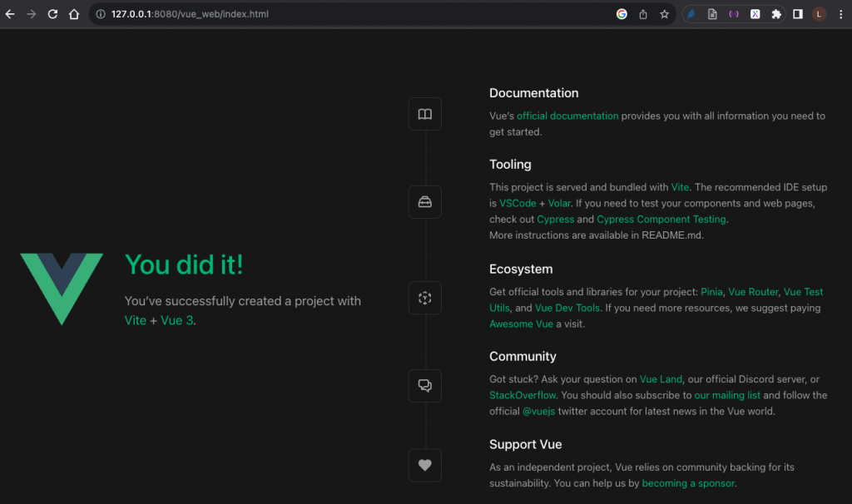
Task: Open the StackOverflow link
Action: coord(523,395)
